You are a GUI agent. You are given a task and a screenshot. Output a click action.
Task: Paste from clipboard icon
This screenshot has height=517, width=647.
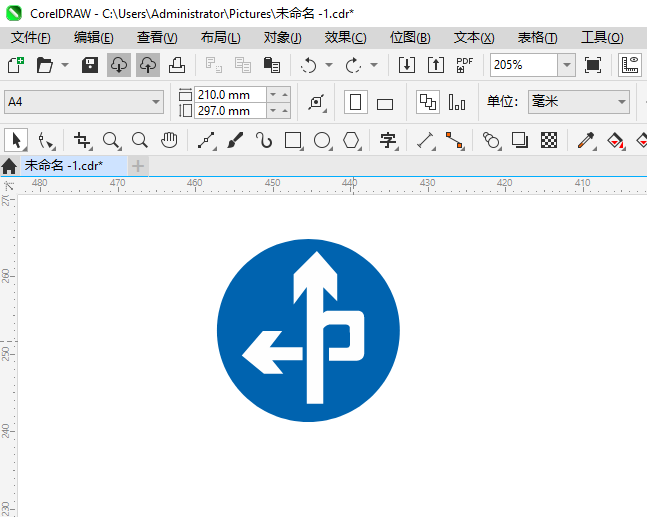[272, 65]
